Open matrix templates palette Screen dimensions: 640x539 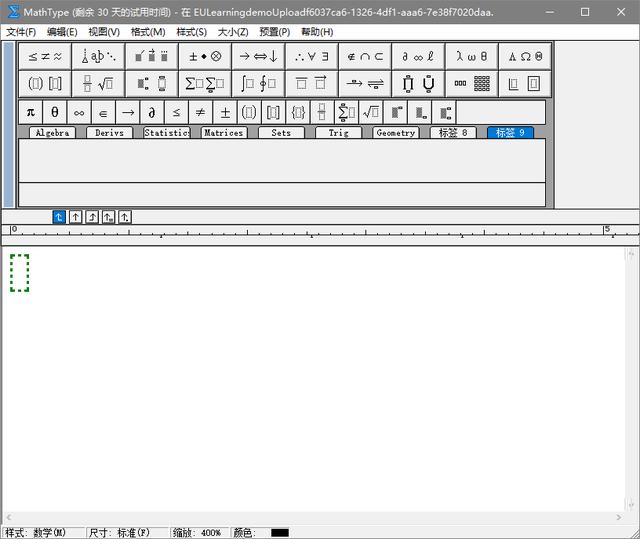tap(471, 84)
